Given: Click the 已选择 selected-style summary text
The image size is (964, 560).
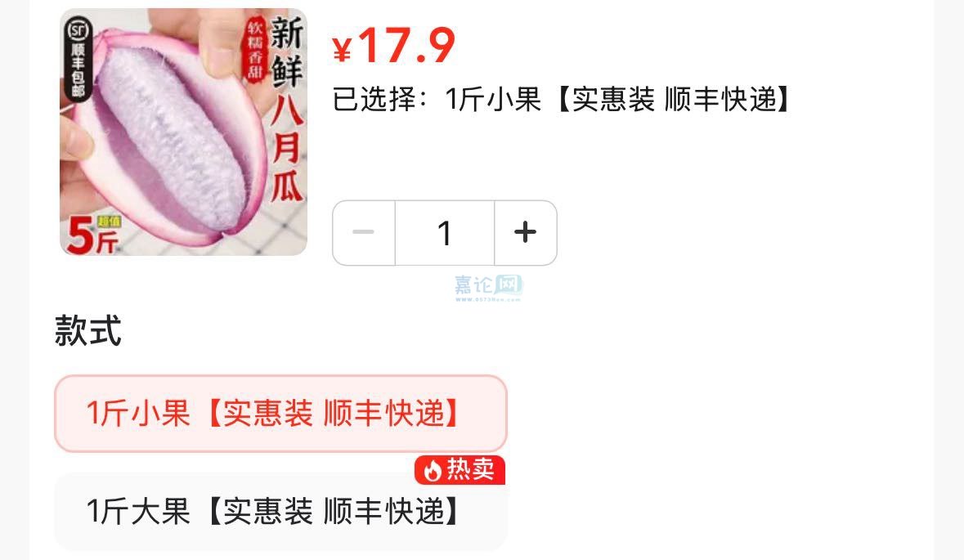Looking at the screenshot, I should click(561, 99).
